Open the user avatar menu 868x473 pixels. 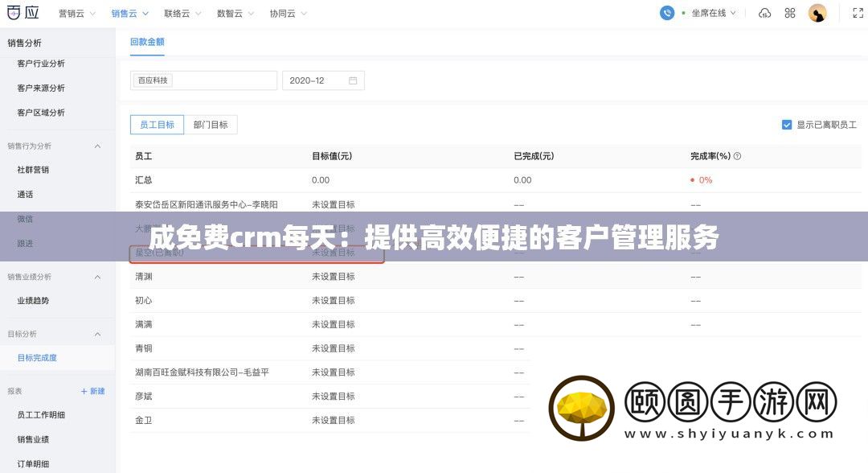pyautogui.click(x=817, y=13)
